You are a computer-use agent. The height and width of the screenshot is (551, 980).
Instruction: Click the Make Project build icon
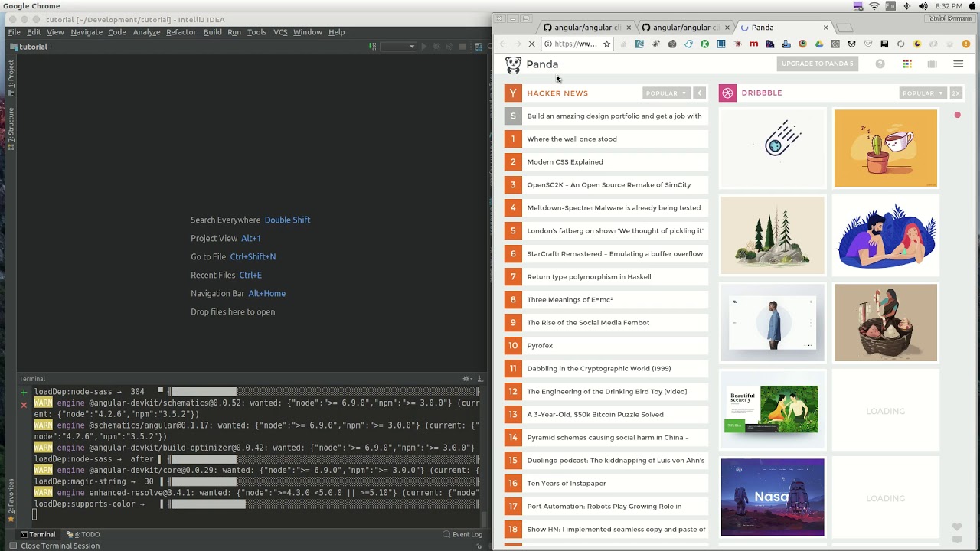(372, 47)
